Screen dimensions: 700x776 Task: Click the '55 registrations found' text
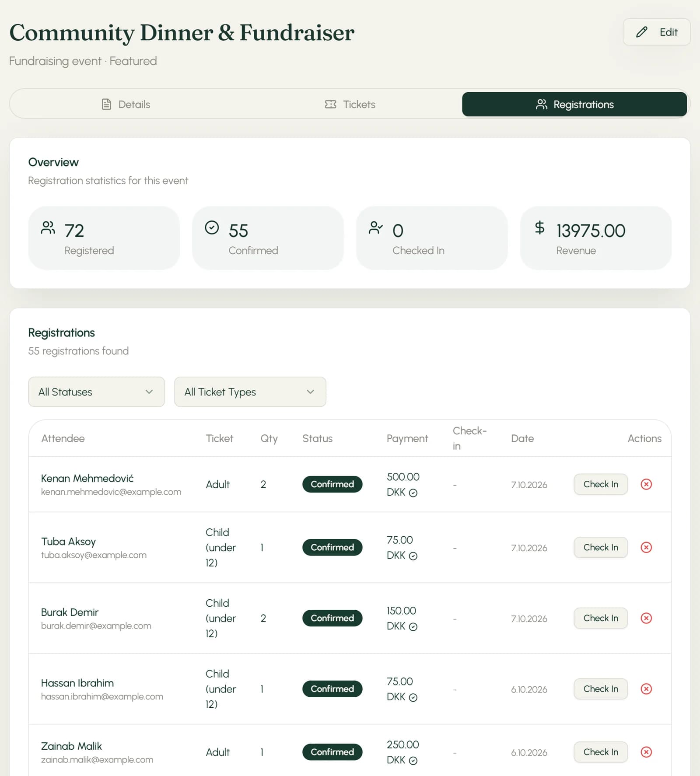(78, 351)
